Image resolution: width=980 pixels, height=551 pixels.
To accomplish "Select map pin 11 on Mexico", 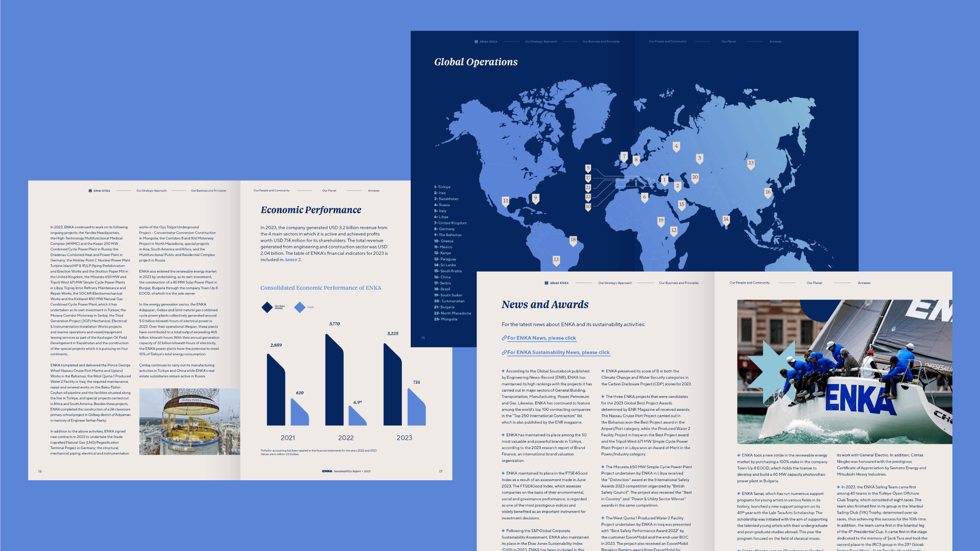I will tap(505, 202).
